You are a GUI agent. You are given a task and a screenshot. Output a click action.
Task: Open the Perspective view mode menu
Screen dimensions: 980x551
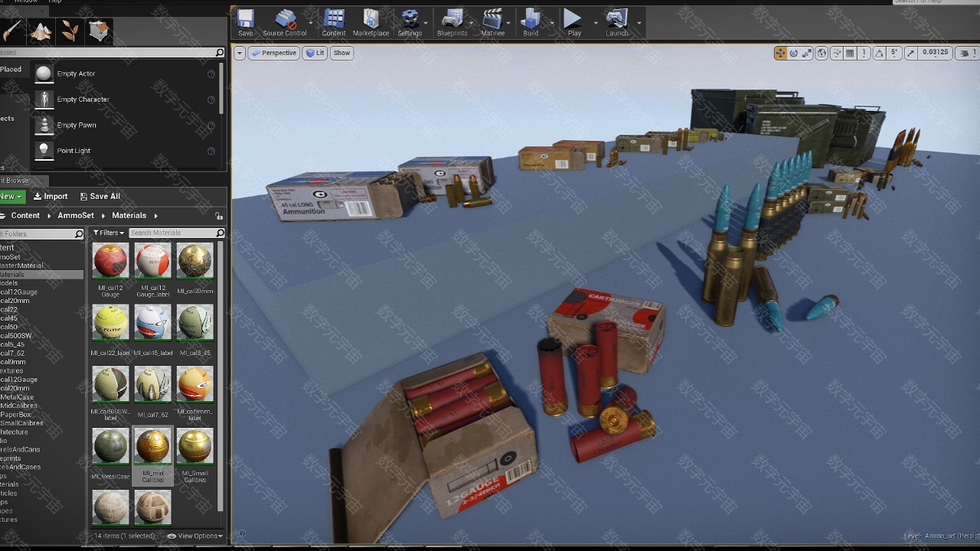(274, 53)
